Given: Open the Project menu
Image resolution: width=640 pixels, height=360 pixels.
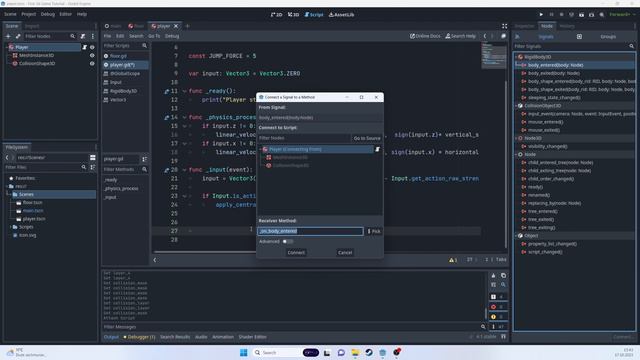Looking at the screenshot, I should [x=29, y=14].
